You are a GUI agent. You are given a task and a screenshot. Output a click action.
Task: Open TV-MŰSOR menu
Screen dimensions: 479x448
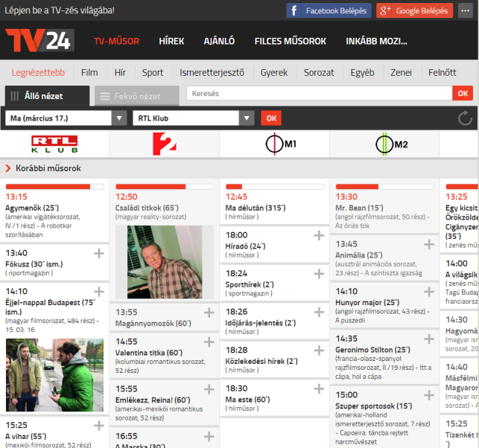[116, 41]
